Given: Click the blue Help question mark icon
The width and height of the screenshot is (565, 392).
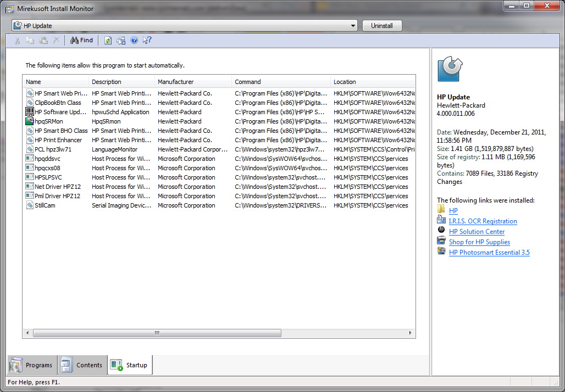Looking at the screenshot, I should 134,40.
